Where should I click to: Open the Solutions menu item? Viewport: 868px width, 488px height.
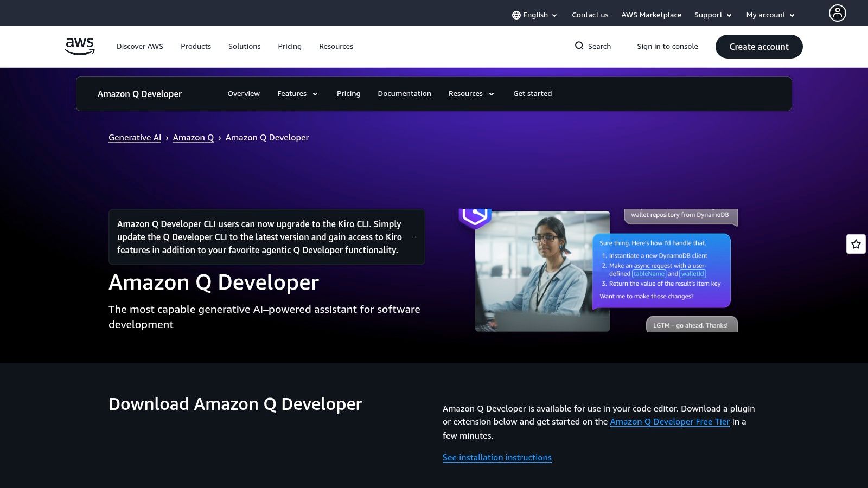[244, 46]
